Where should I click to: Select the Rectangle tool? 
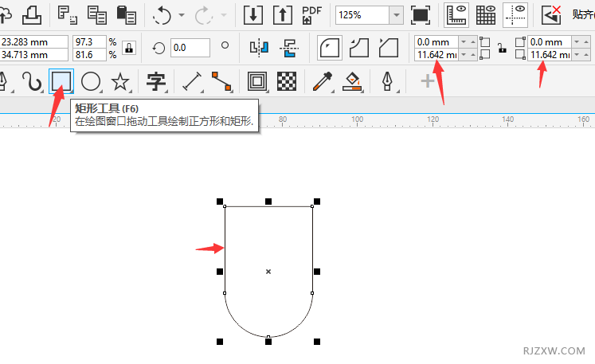(61, 81)
